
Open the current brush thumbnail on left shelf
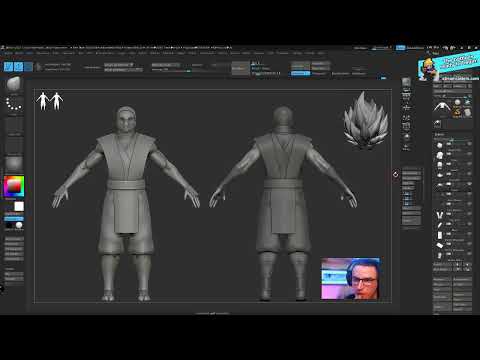click(14, 84)
